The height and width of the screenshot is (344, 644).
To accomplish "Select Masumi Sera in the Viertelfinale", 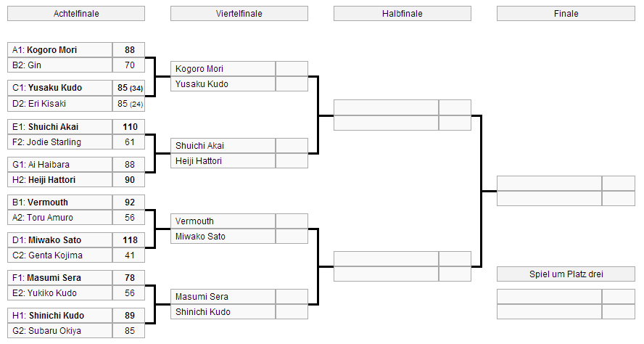I will tap(223, 297).
